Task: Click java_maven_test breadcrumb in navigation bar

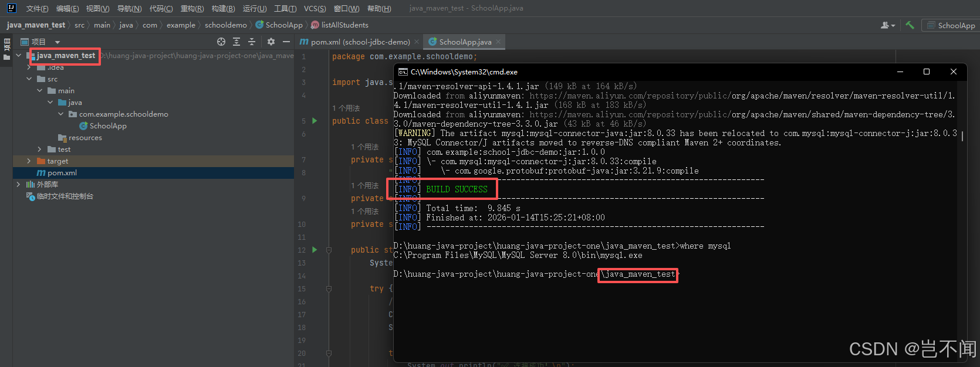Action: click(36, 25)
